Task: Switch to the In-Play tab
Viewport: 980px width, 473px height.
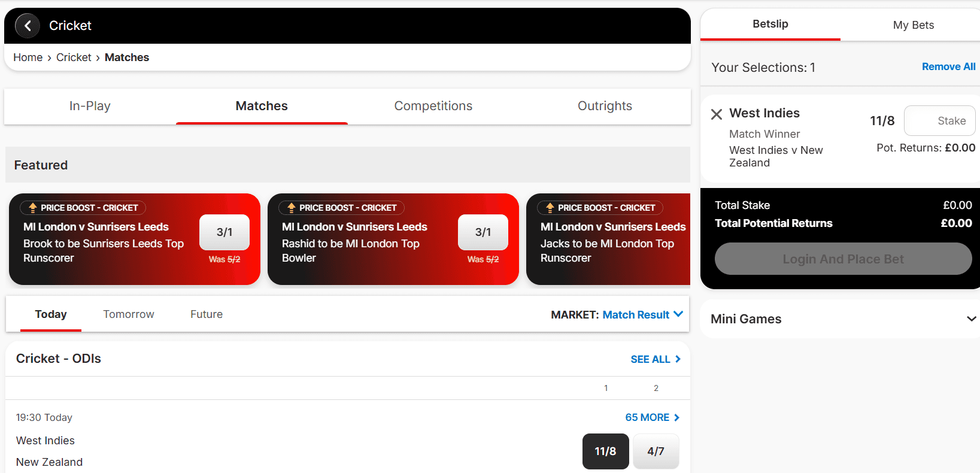Action: coord(90,106)
